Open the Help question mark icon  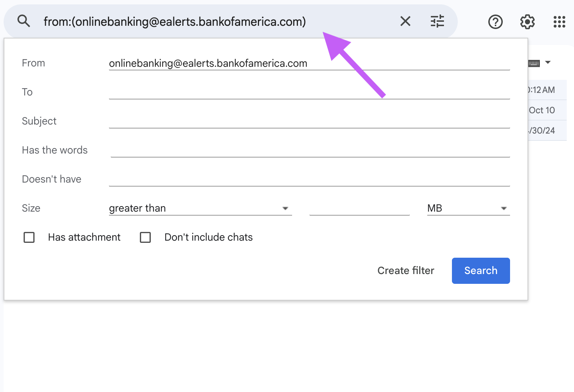click(x=495, y=22)
